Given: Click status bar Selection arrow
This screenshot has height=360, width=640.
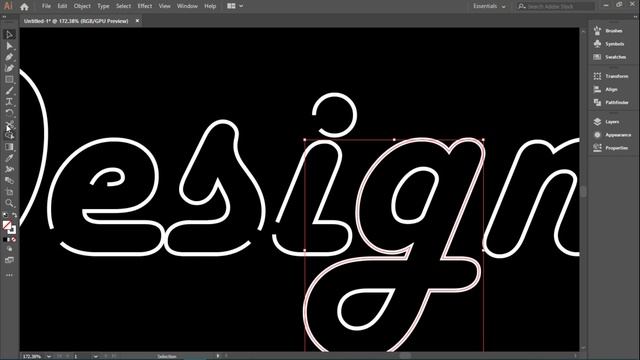Looking at the screenshot, I should (218, 356).
